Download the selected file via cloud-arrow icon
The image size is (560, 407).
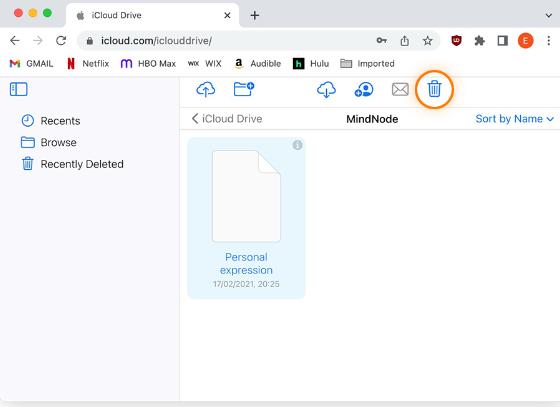click(326, 89)
